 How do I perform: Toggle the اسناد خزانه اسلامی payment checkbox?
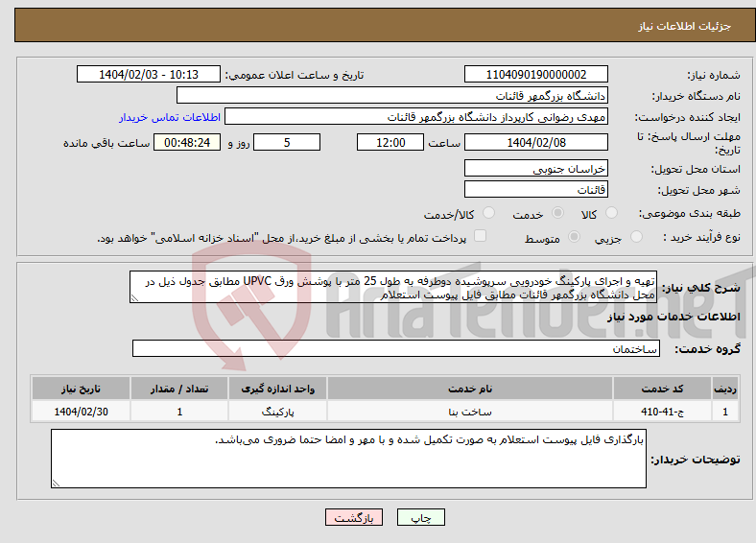(x=481, y=235)
